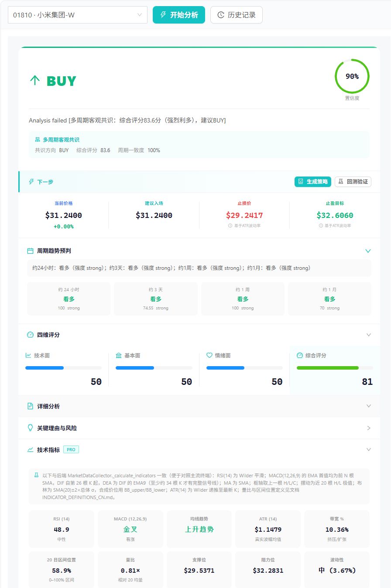Image resolution: width=391 pixels, height=588 pixels.
Task: Open the stock selector dropdown 01810 小米集团-W
Action: point(77,15)
